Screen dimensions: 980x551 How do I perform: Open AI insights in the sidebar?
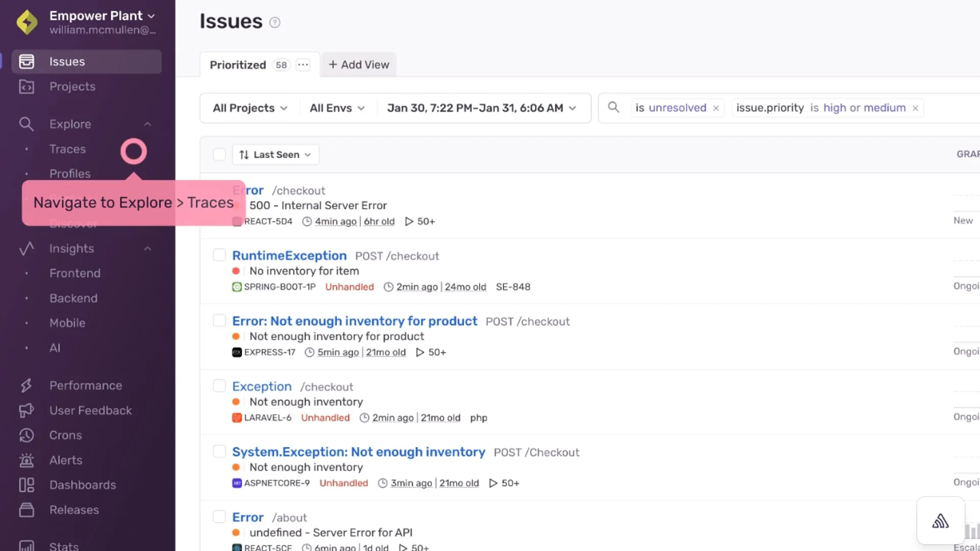point(55,348)
